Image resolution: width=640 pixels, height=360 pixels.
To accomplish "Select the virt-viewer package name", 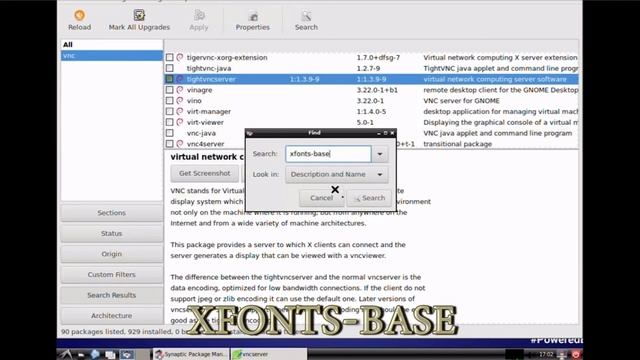I will point(205,122).
